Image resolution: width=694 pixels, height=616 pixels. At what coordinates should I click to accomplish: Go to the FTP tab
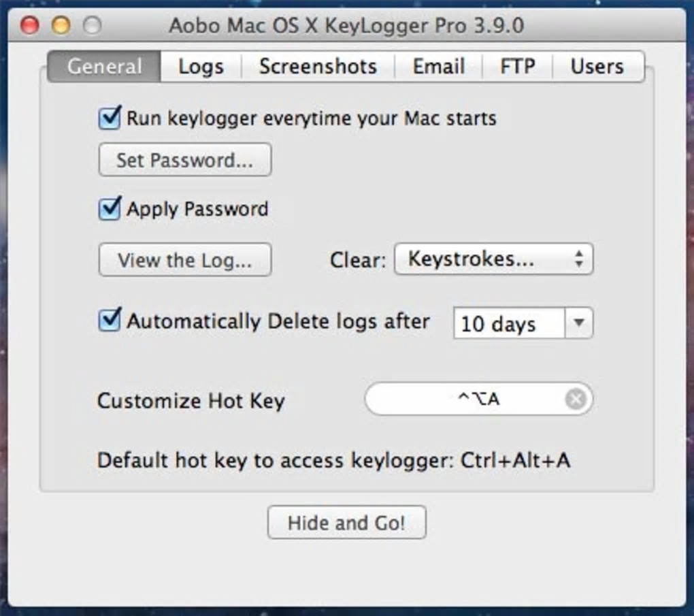(x=517, y=67)
